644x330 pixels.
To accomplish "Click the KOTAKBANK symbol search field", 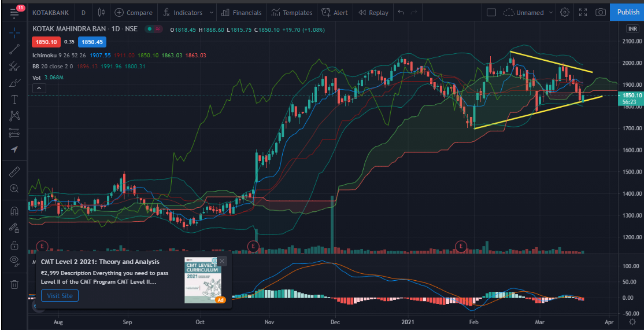I will pos(51,12).
